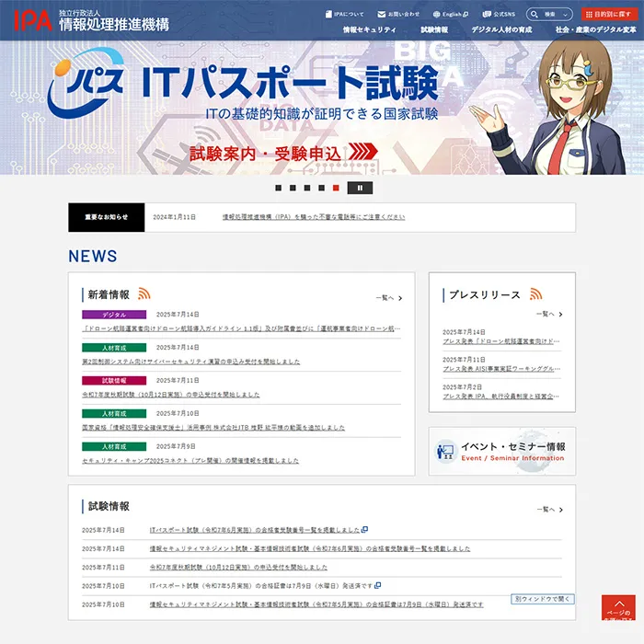Open ITパスポート 5月実施 合格証書 link
The width and height of the screenshot is (644, 644).
pos(261,586)
